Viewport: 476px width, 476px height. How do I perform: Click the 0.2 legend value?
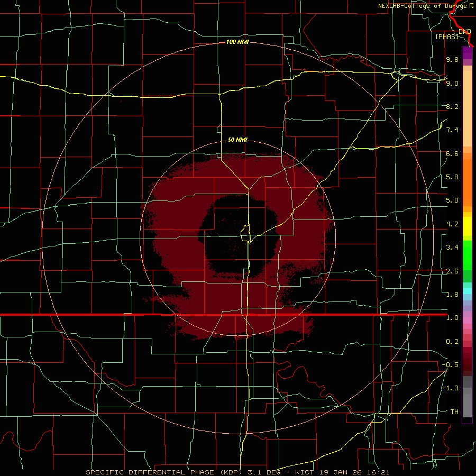[x=452, y=342]
